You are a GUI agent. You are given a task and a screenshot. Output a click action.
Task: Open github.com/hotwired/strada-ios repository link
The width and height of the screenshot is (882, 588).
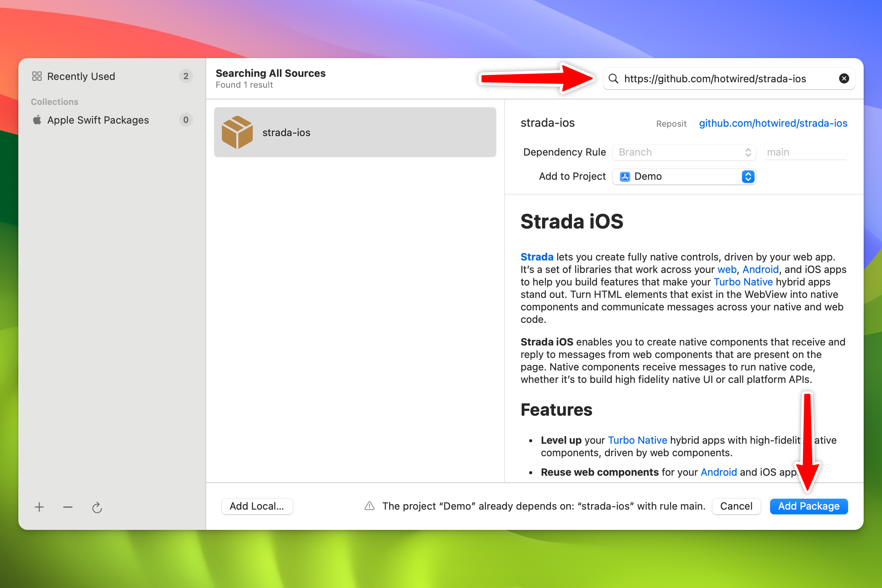pos(773,123)
